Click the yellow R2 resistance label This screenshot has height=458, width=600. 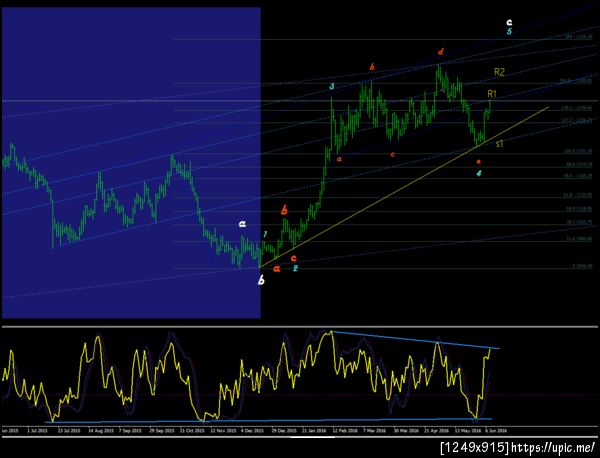(x=499, y=72)
